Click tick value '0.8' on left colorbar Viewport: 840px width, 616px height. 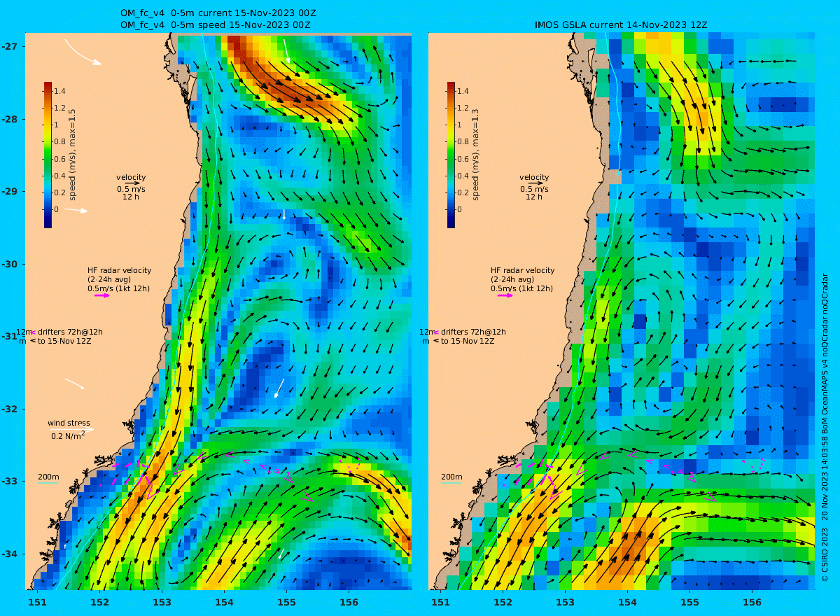tap(60, 141)
